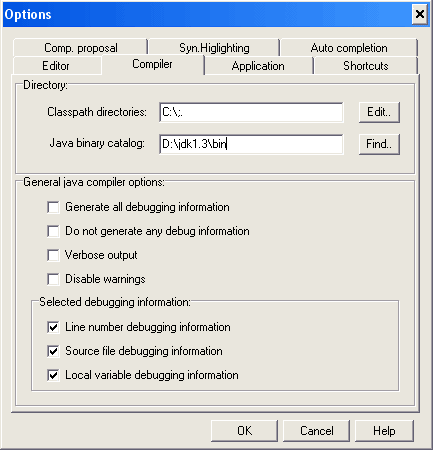
Task: Open Help for the Options dialog
Action: coord(384,431)
